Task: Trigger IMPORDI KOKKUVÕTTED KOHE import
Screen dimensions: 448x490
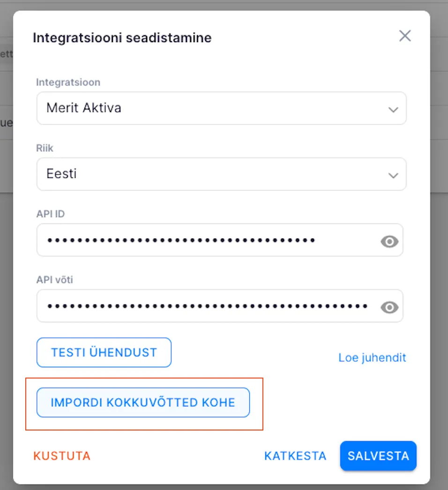Action: pyautogui.click(x=143, y=402)
